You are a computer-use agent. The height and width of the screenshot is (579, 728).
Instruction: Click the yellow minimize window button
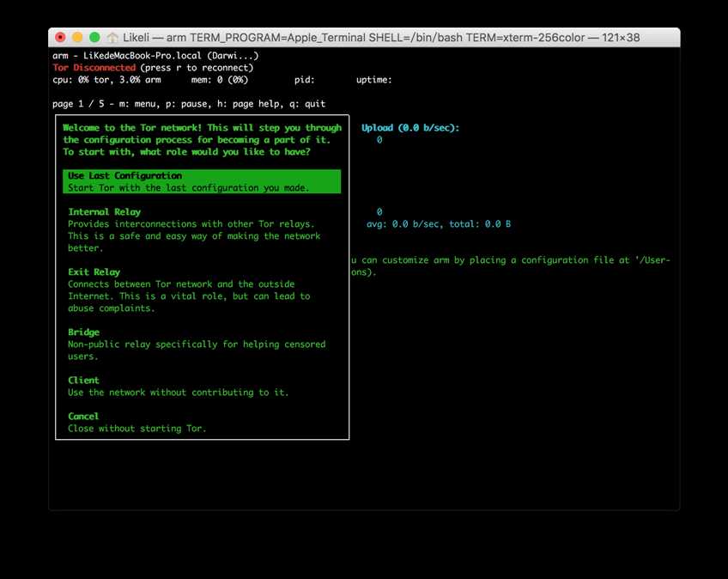point(77,37)
